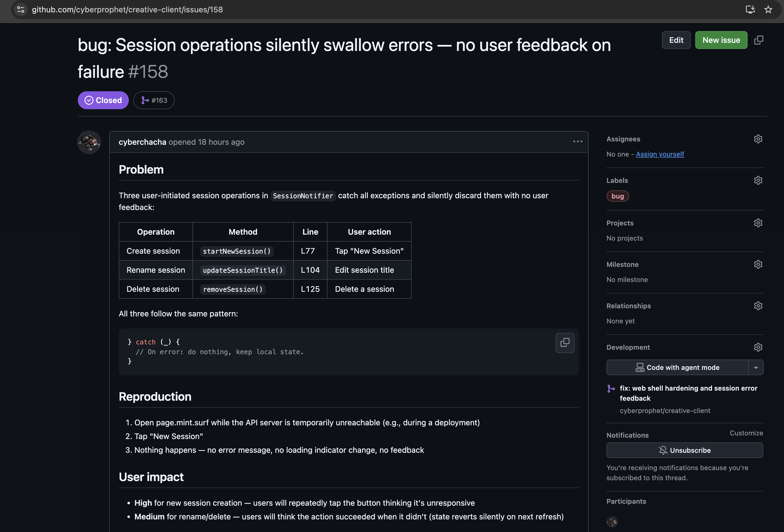
Task: Open the Labels settings gear
Action: 758,181
